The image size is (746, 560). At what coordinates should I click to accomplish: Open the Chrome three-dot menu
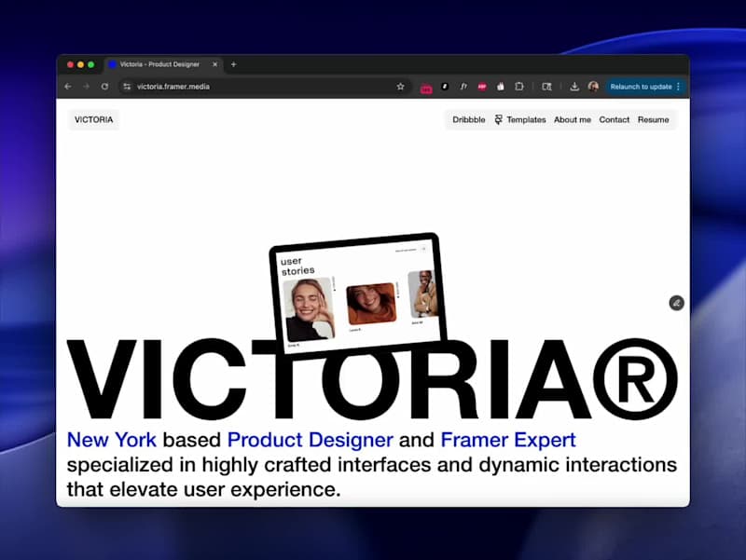[x=679, y=87]
